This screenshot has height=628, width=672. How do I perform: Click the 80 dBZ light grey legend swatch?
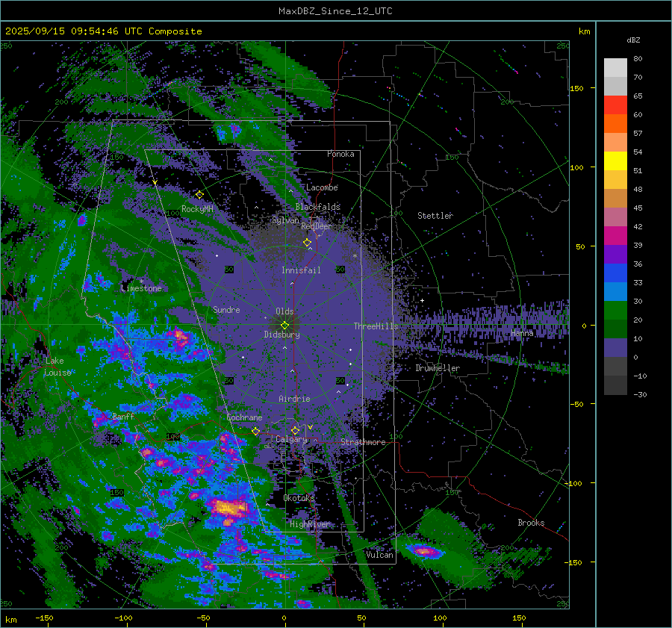pos(615,68)
